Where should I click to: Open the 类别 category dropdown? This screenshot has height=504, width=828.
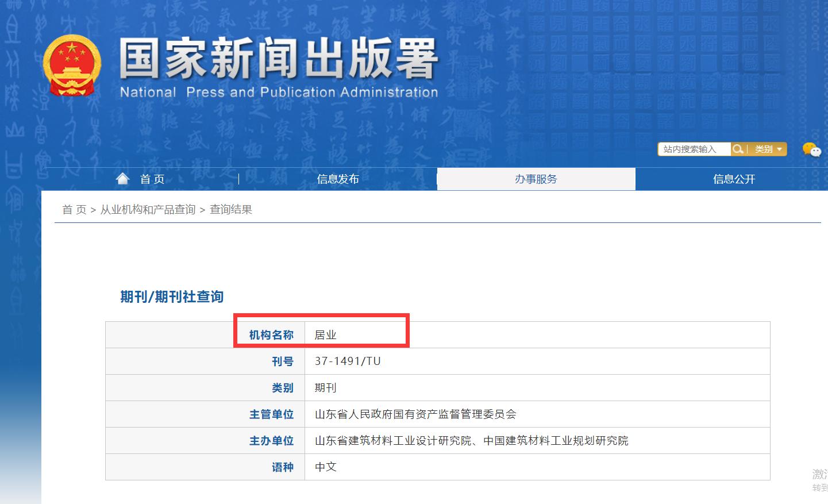click(x=765, y=149)
